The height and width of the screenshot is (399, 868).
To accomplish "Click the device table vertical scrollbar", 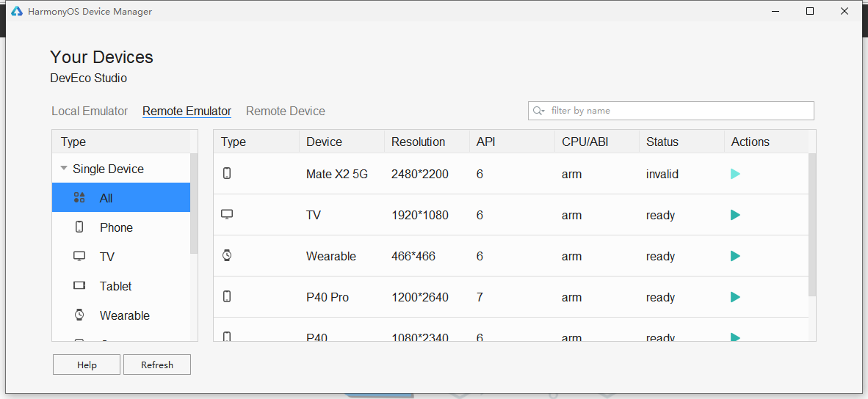I will [x=812, y=224].
